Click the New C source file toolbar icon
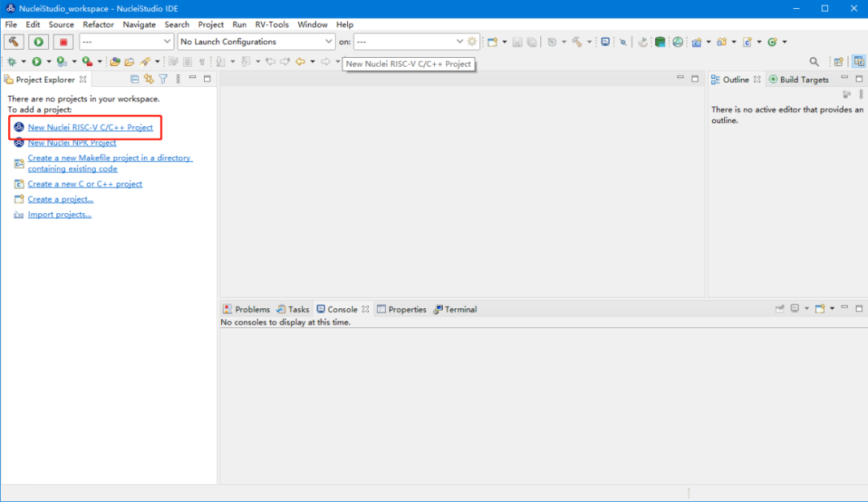This screenshot has width=868, height=502. pos(747,42)
